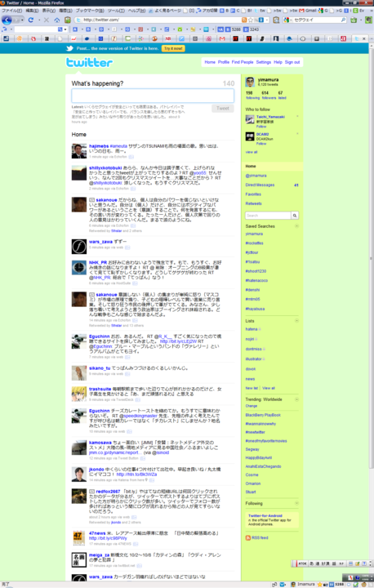Click Change under Trending Worldwide
This screenshot has height=588, width=374.
(x=252, y=406)
